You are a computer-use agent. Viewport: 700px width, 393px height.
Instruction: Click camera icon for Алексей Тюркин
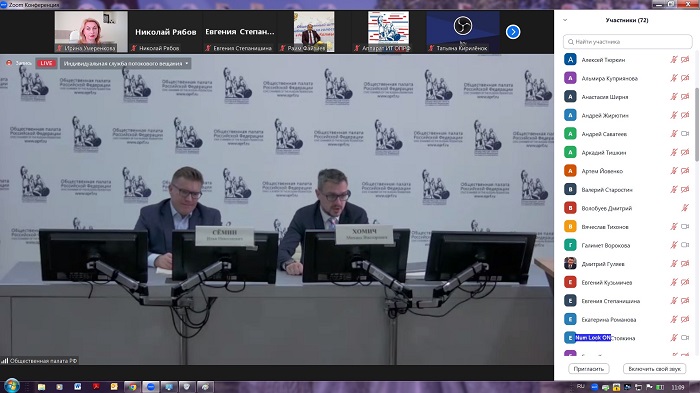point(685,59)
